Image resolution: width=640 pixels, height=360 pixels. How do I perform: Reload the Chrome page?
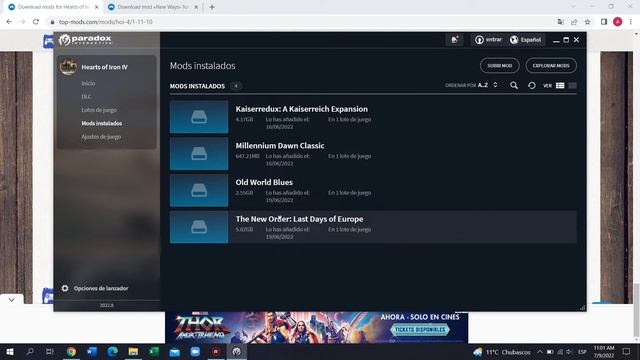(36, 22)
